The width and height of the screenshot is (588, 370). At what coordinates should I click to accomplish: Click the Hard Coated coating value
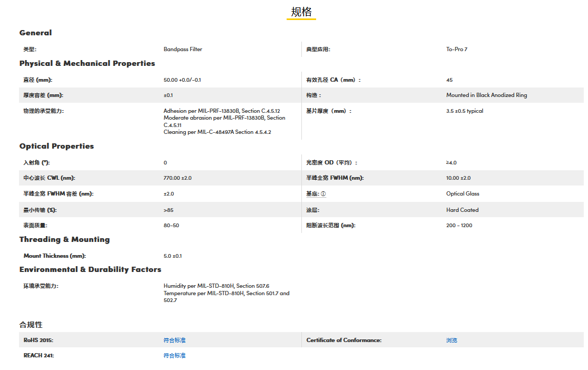point(462,210)
